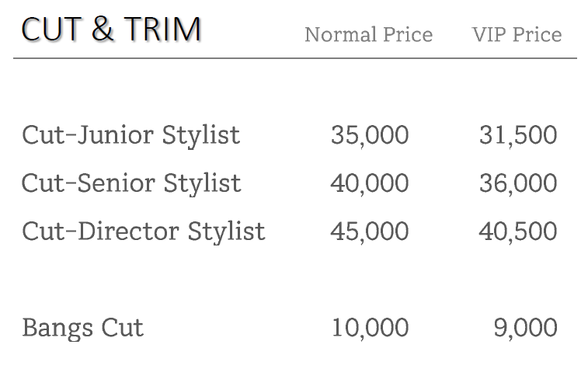
Task: Select the 36,000 VIP price
Action: (x=518, y=183)
